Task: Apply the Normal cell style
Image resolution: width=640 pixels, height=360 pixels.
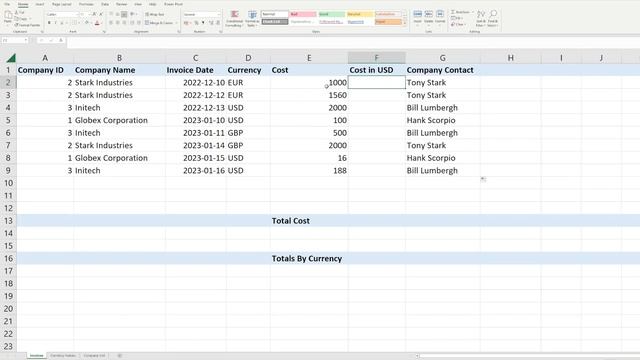Action: [x=275, y=14]
